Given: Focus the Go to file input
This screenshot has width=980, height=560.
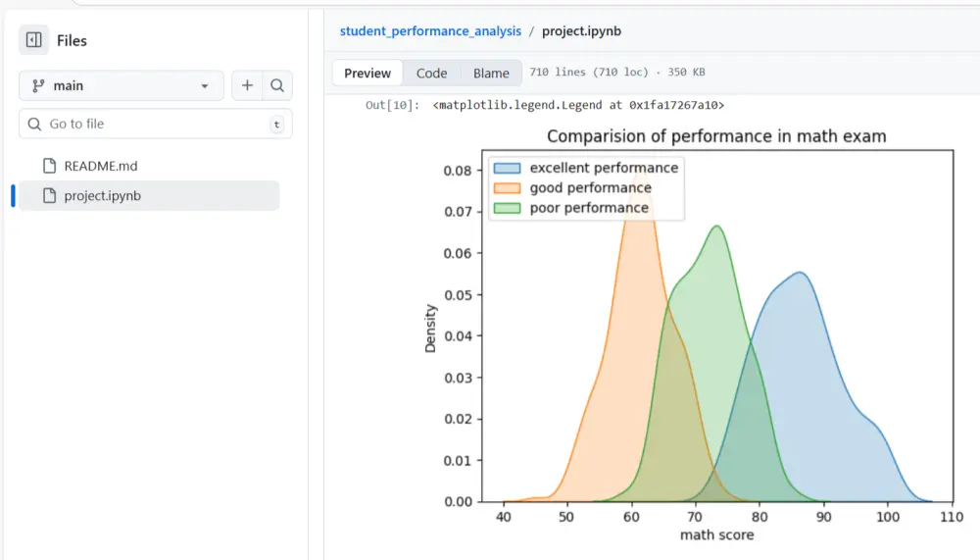Looking at the screenshot, I should pyautogui.click(x=156, y=124).
